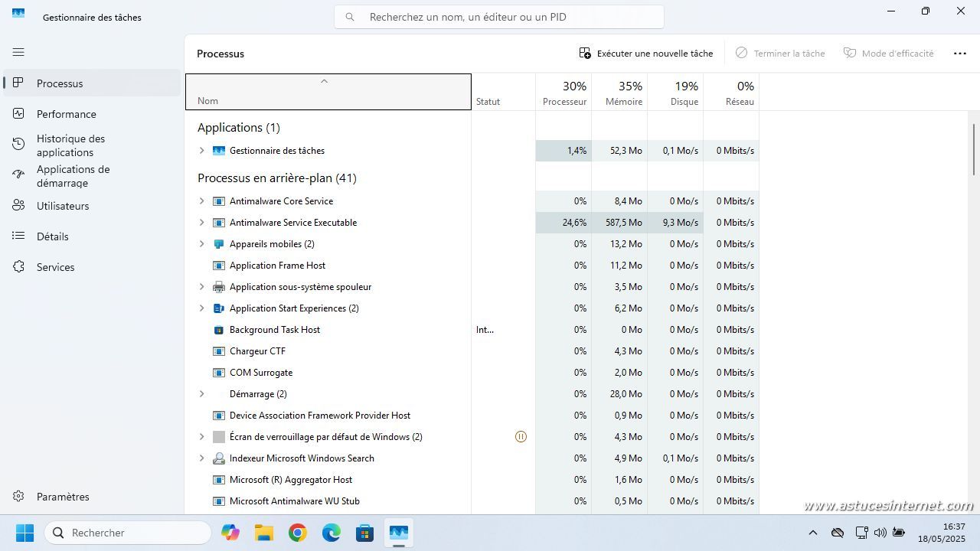Click the Application Start Experiences icon
Image resolution: width=980 pixels, height=551 pixels.
pos(219,308)
